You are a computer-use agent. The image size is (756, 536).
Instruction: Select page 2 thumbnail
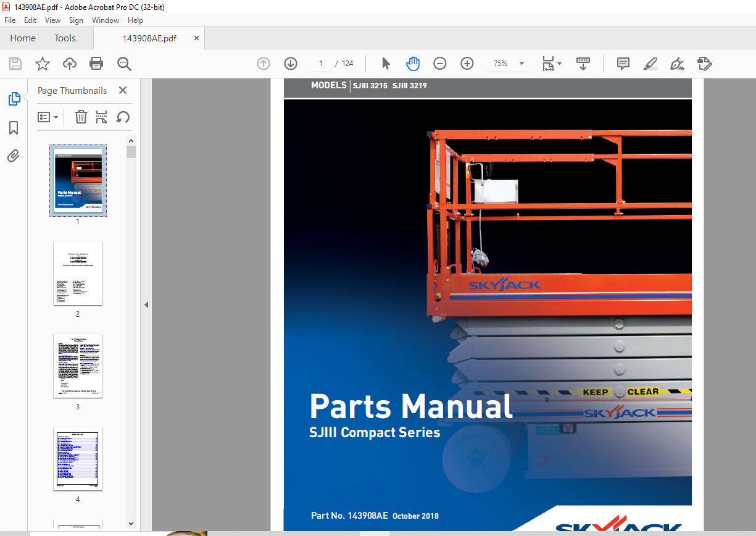click(x=78, y=273)
